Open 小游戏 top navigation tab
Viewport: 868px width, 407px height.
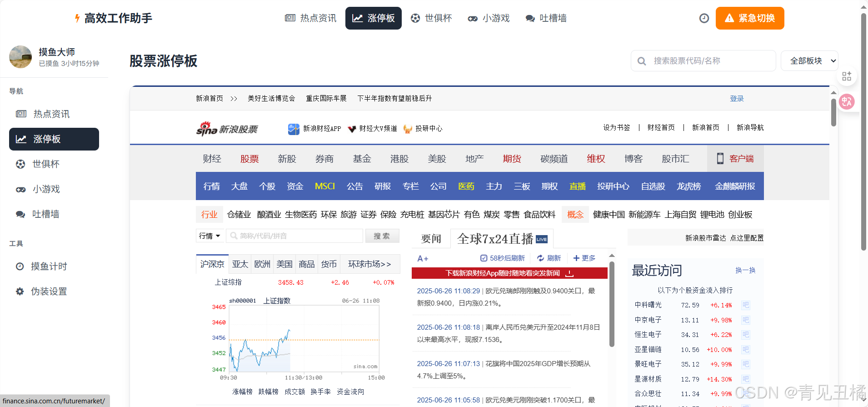point(489,18)
